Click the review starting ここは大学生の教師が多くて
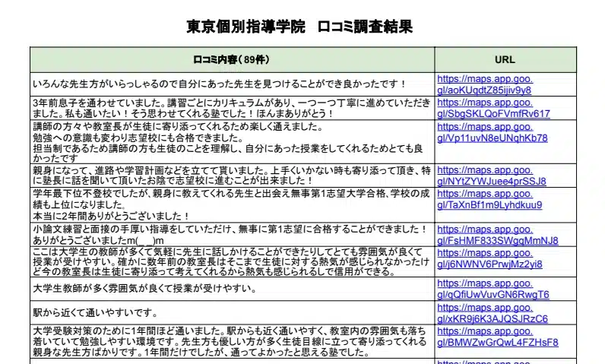This screenshot has height=364, width=605. (x=231, y=262)
